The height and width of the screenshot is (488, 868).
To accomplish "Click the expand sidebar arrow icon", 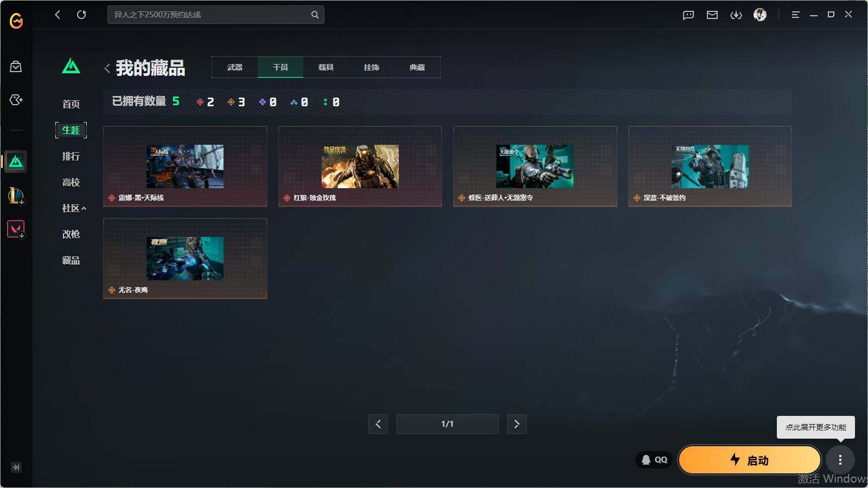I will coord(16,467).
